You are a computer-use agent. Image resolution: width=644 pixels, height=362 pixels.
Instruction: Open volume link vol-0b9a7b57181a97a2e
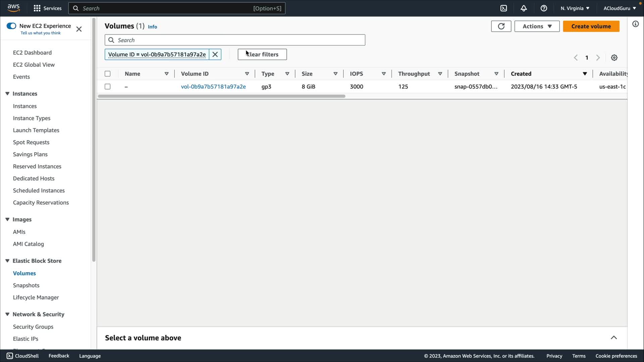pos(213,86)
